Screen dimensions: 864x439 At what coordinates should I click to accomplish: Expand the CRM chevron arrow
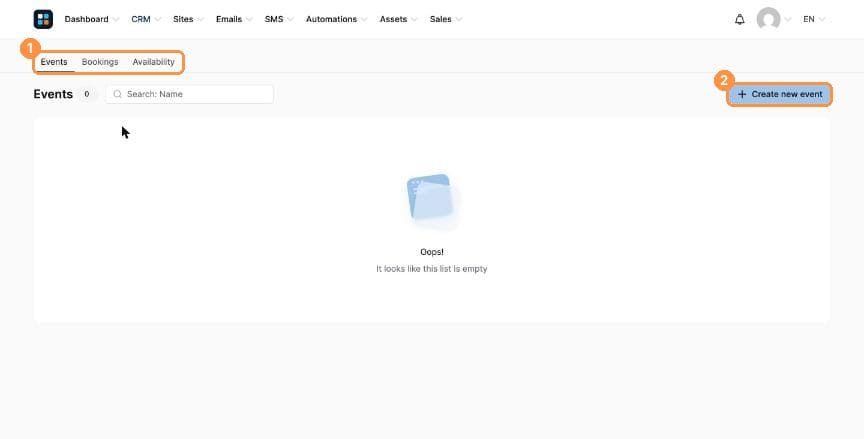[x=158, y=20]
